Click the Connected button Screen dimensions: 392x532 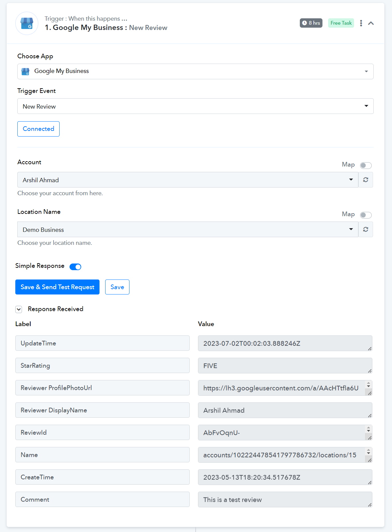pos(38,129)
